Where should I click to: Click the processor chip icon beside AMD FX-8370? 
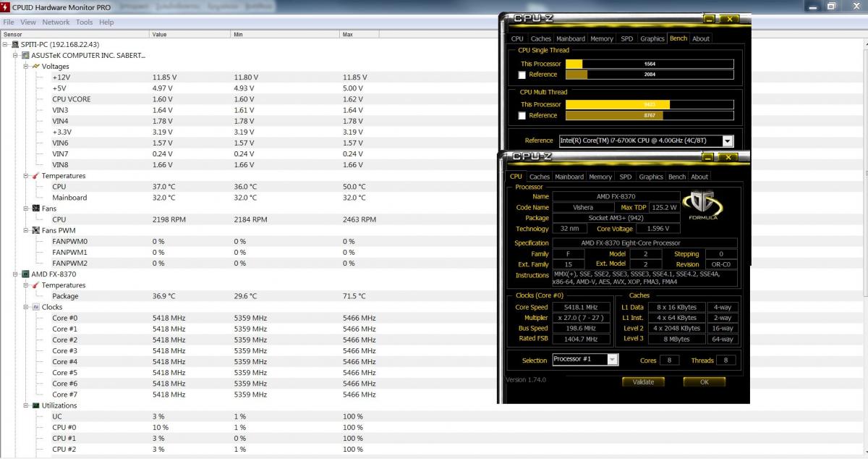tap(25, 274)
